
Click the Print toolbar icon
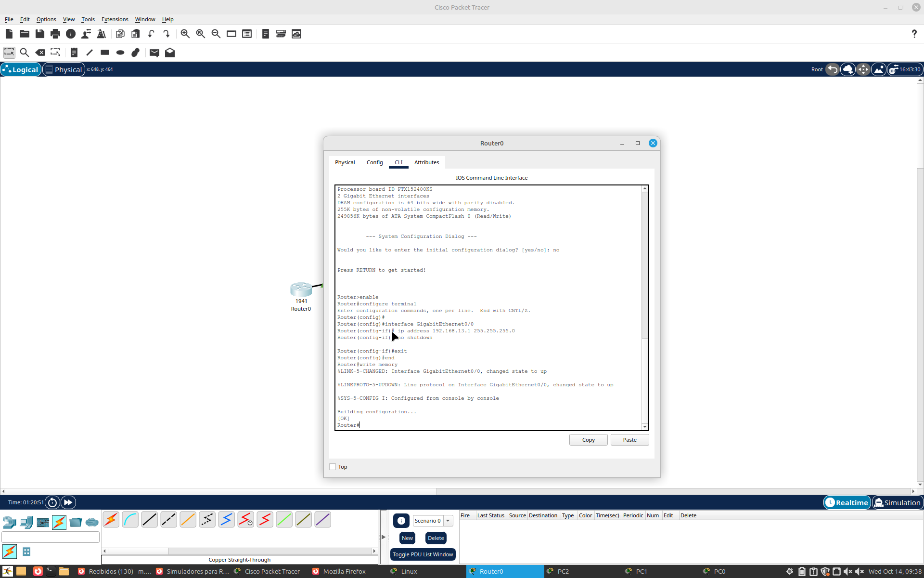click(55, 34)
